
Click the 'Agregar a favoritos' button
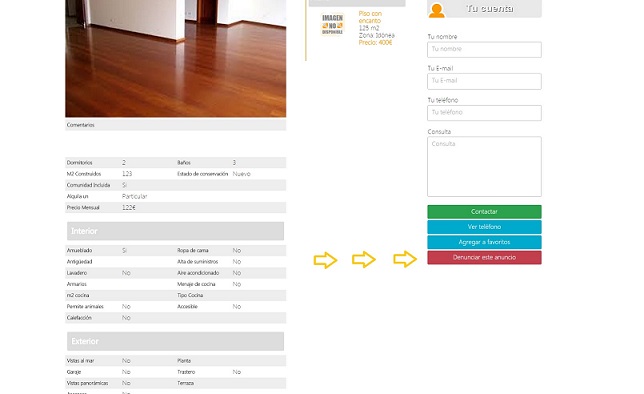pyautogui.click(x=484, y=242)
